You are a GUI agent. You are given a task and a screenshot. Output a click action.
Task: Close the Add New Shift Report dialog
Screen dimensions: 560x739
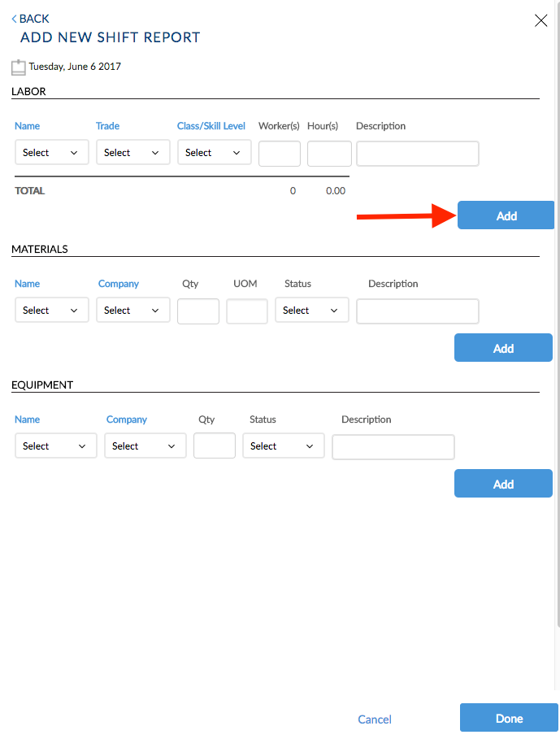[540, 20]
